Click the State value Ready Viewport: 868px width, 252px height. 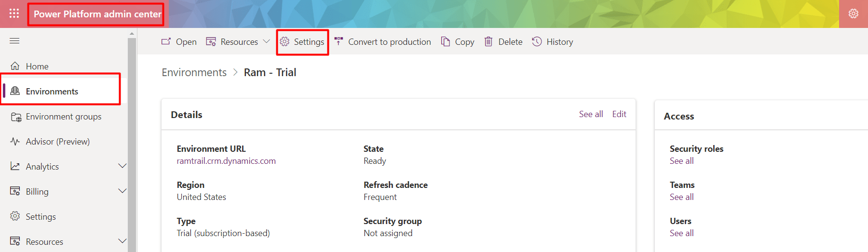[375, 161]
